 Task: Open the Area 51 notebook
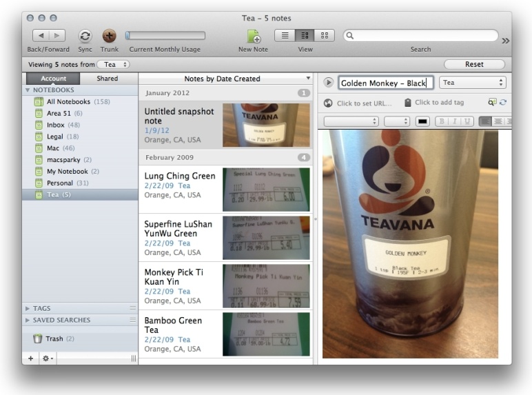[x=80, y=113]
